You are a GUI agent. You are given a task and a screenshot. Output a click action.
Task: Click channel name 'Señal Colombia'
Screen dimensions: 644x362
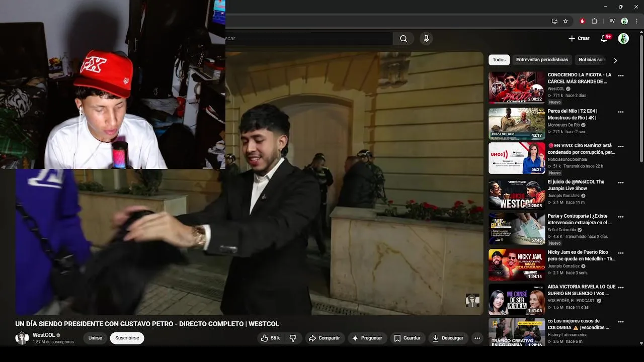562,230
